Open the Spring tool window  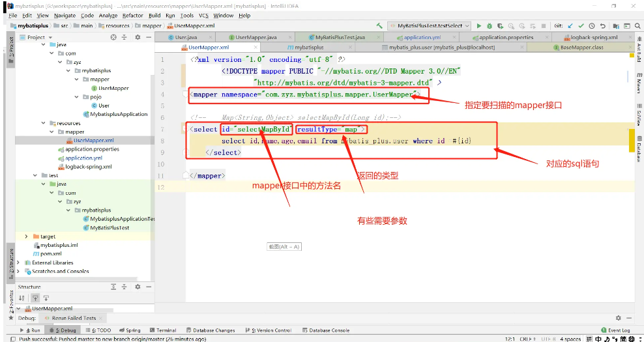point(130,330)
